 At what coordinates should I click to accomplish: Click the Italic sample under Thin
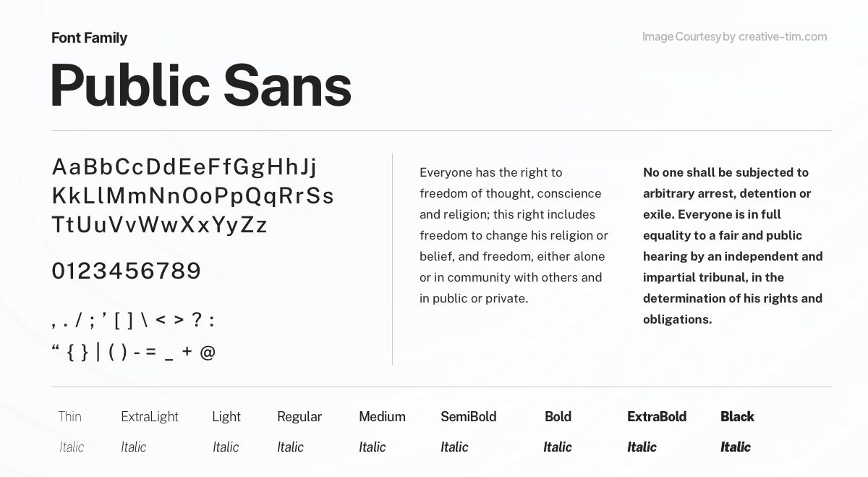pos(72,447)
